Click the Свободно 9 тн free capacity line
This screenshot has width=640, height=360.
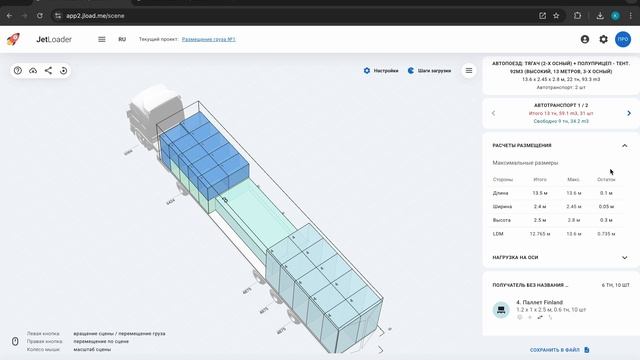[x=561, y=121]
